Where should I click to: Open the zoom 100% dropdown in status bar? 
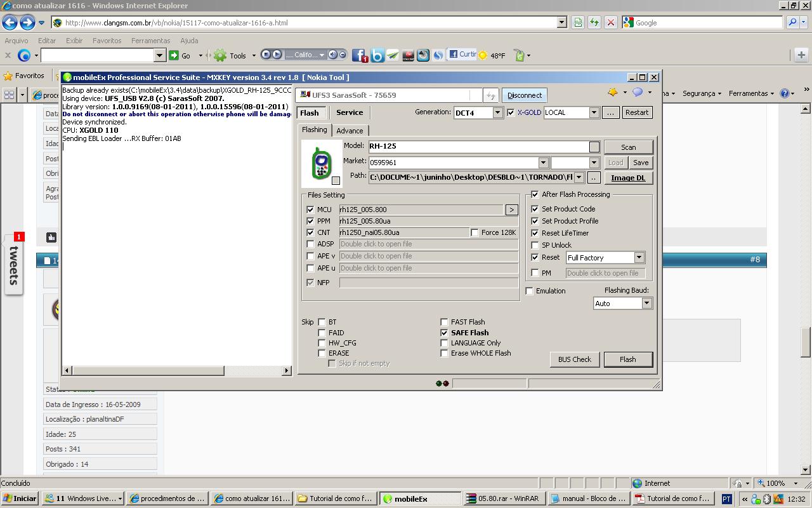pyautogui.click(x=796, y=483)
